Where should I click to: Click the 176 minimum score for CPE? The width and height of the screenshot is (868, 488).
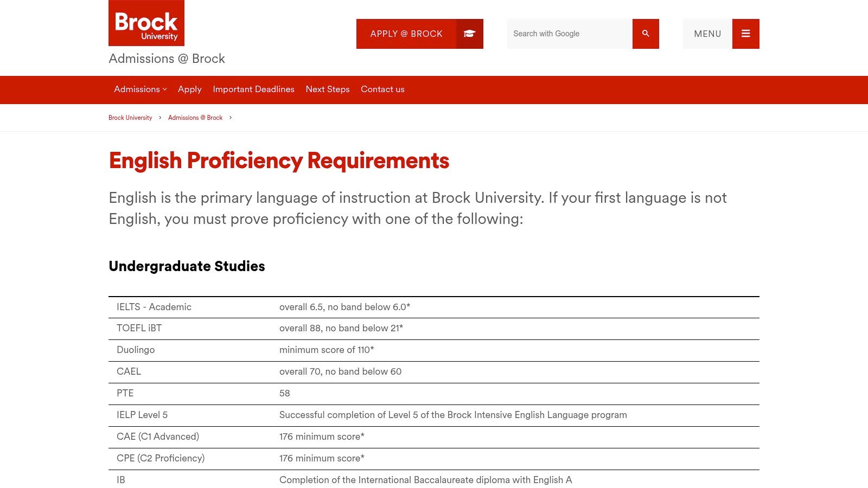[322, 458]
